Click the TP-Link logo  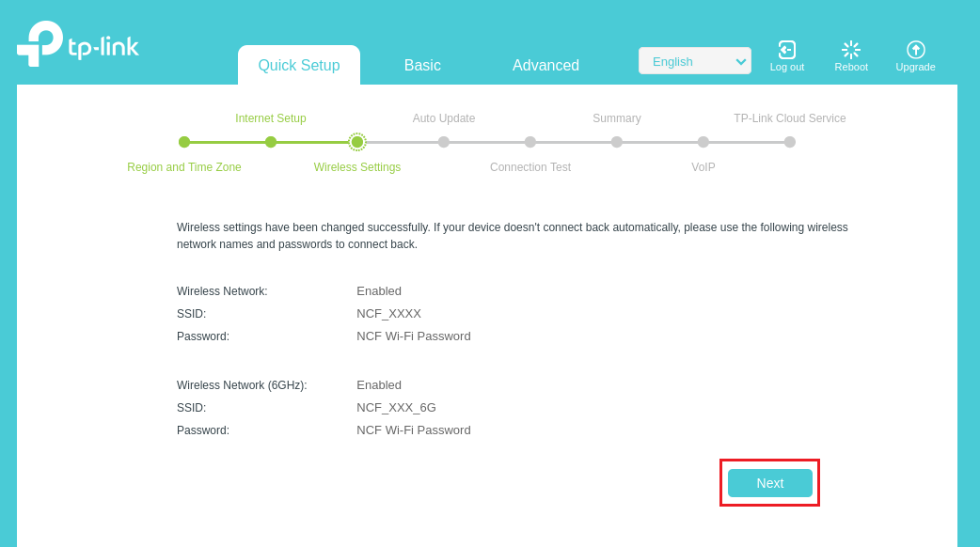click(77, 44)
